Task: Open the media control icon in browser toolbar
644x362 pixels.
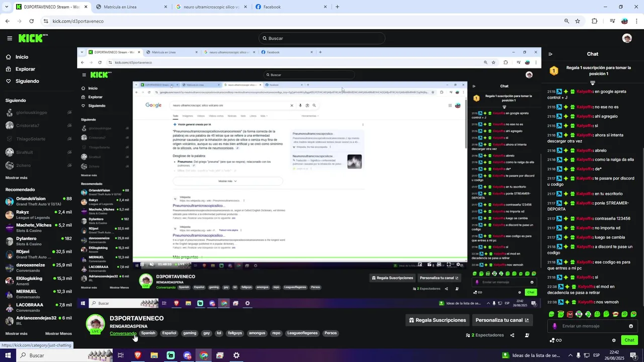Action: click(612, 21)
